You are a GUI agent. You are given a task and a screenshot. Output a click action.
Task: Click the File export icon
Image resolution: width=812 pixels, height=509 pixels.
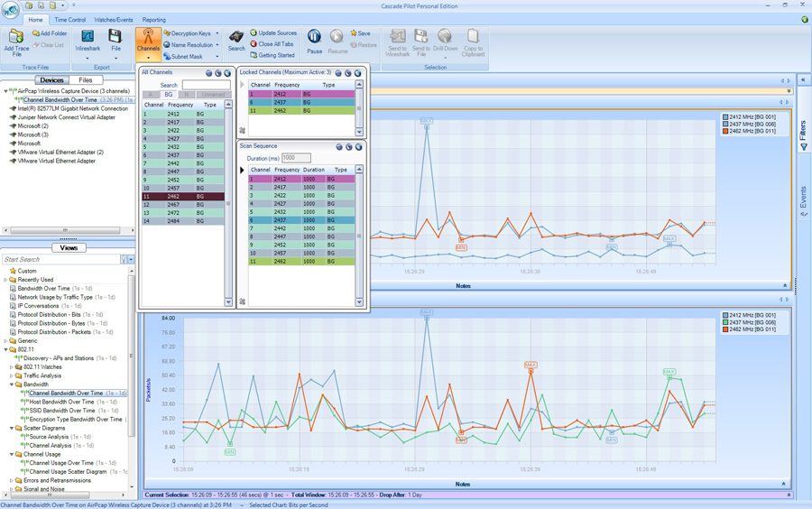[x=115, y=36]
